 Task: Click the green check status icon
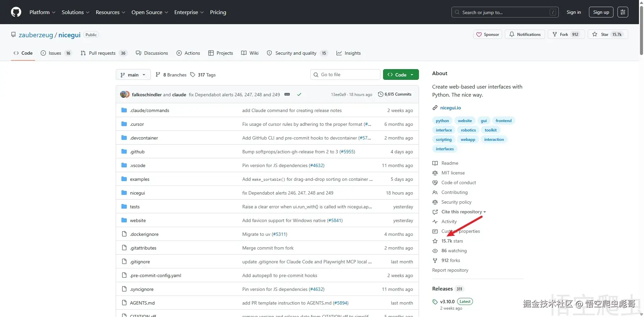tap(299, 95)
